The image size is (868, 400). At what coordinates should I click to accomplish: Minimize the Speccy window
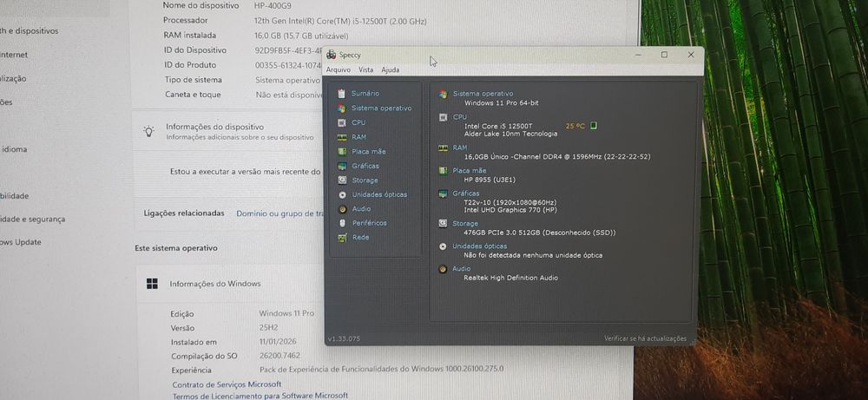[x=638, y=55]
